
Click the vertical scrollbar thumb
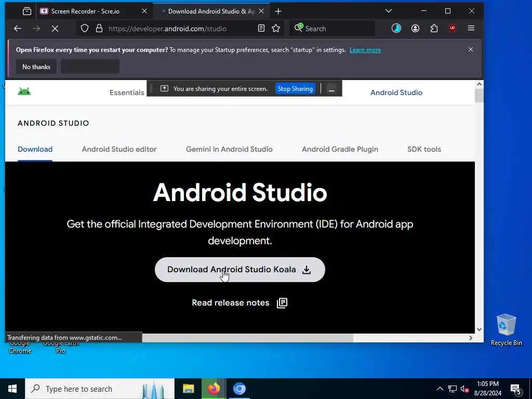[x=478, y=96]
